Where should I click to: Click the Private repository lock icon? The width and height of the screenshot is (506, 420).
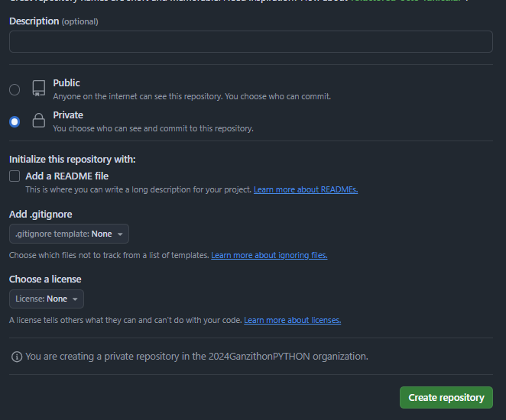point(38,121)
